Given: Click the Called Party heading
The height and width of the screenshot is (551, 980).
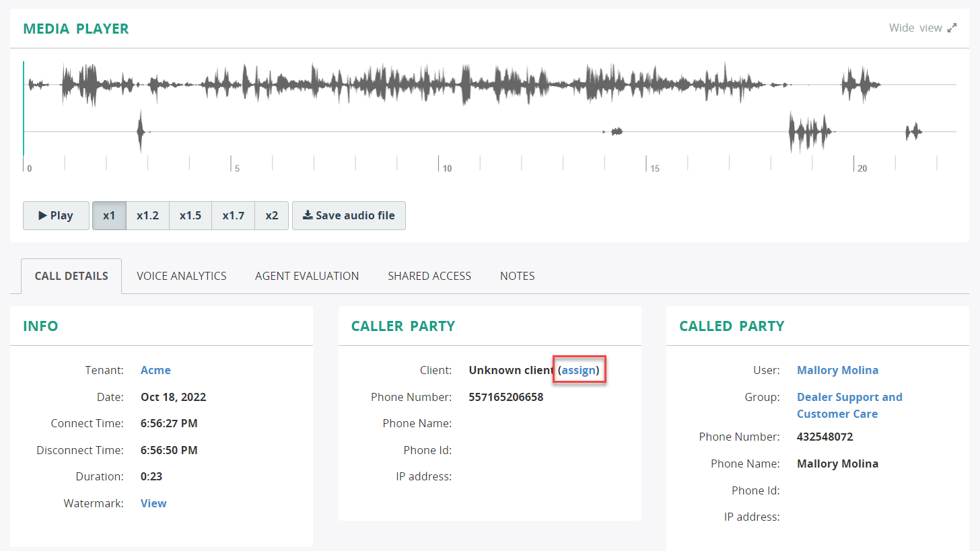Looking at the screenshot, I should point(732,326).
